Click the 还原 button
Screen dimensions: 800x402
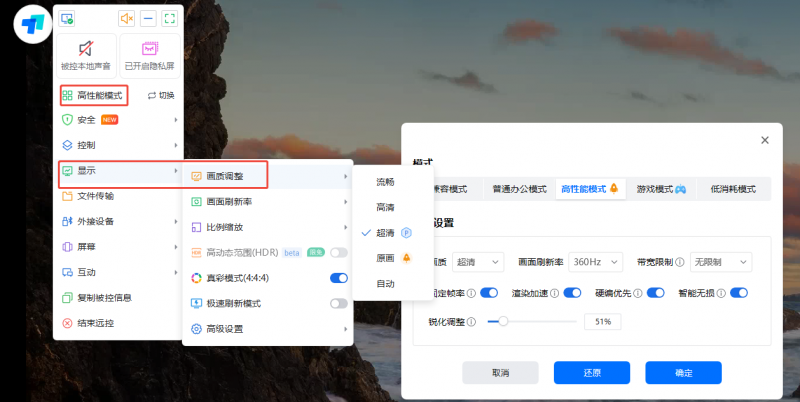point(592,373)
